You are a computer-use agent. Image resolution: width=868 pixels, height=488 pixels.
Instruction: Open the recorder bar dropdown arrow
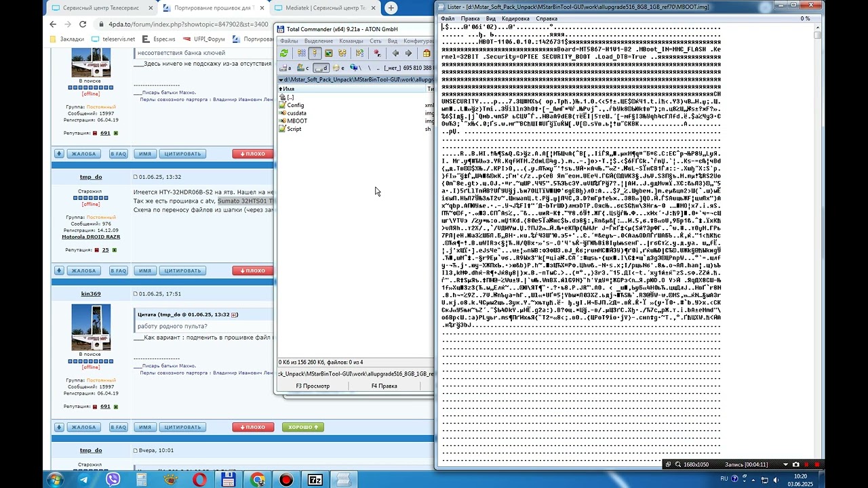pos(786,464)
